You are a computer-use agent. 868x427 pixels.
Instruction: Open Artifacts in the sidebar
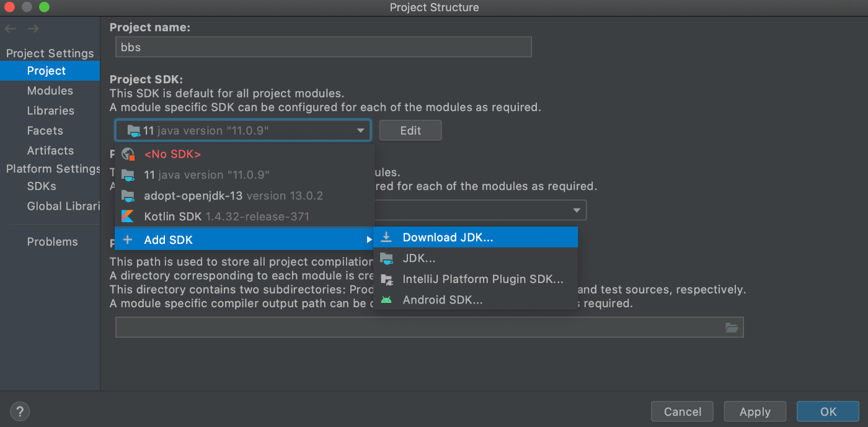50,150
